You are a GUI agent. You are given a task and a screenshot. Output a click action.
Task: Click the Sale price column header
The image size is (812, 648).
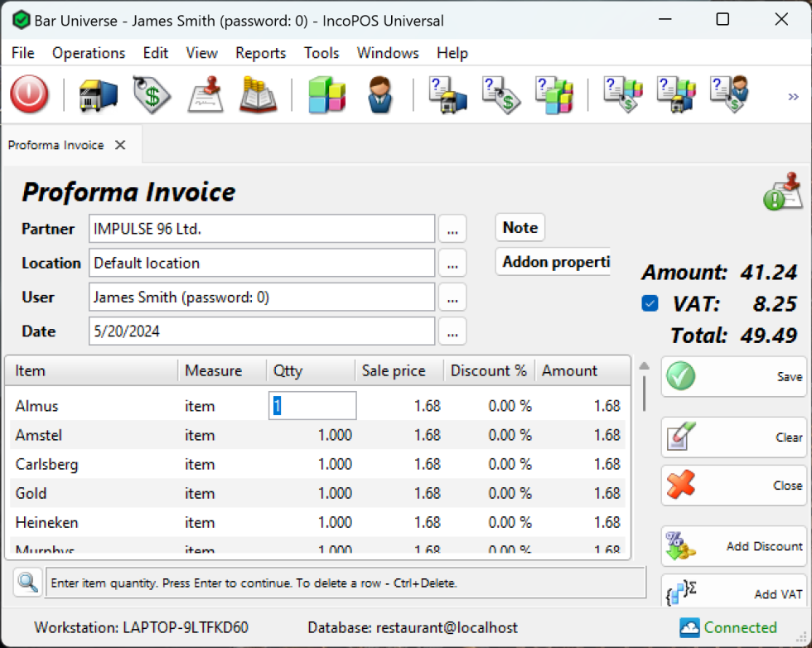(399, 371)
